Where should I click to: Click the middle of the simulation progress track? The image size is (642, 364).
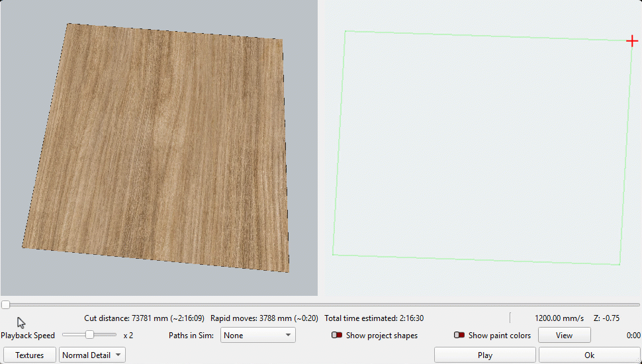pos(321,305)
